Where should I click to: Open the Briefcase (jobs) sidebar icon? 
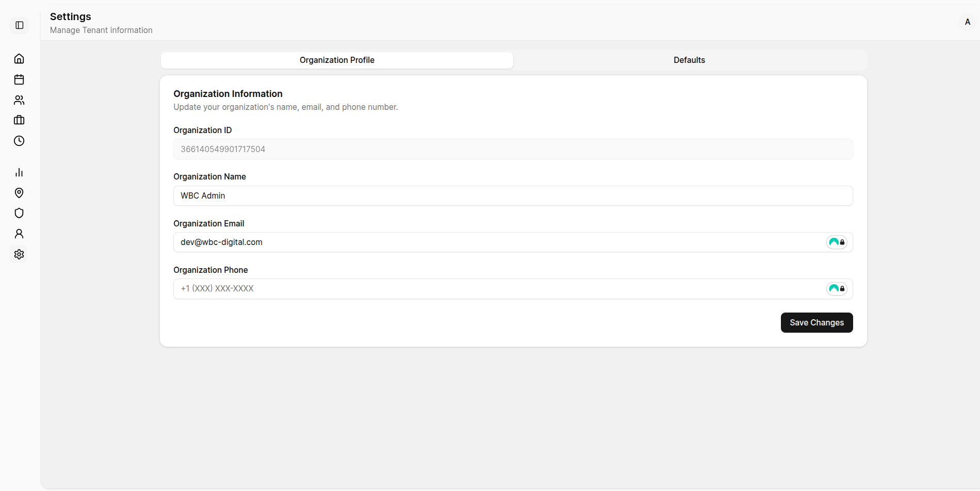coord(19,120)
